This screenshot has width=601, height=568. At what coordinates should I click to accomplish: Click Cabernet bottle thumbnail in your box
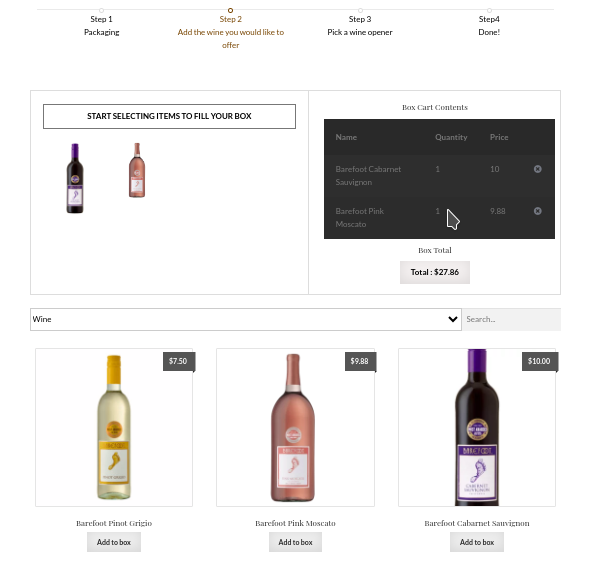(75, 178)
